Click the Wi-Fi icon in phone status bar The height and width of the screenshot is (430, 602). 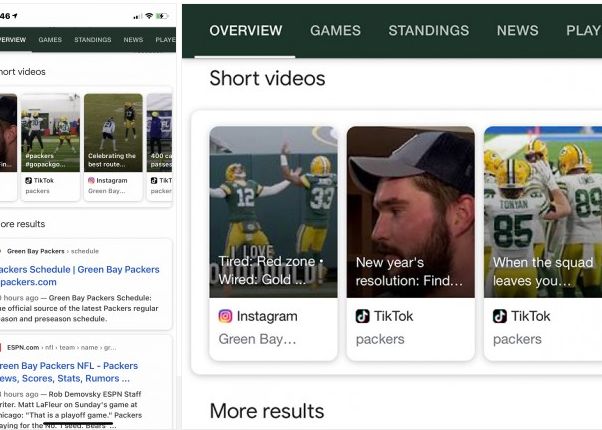(149, 16)
